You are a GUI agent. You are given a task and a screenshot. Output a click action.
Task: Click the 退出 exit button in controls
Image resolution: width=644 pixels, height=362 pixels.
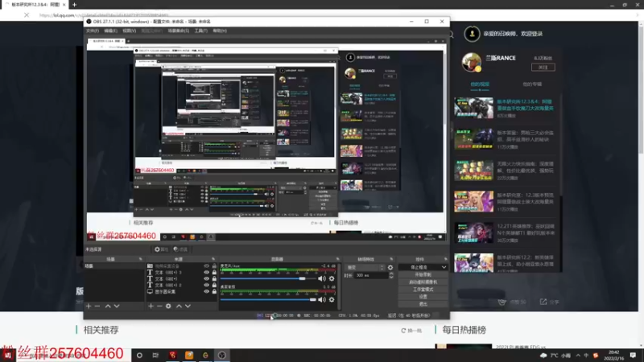click(x=423, y=304)
